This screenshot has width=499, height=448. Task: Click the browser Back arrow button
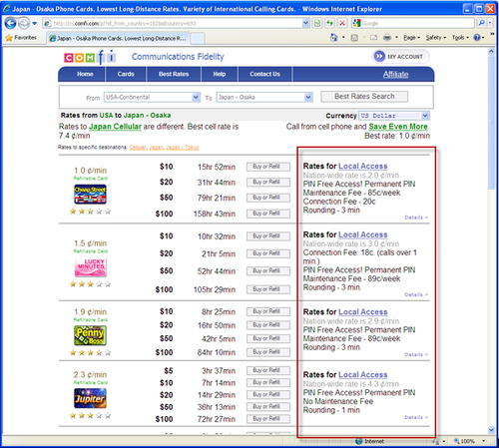[10, 23]
